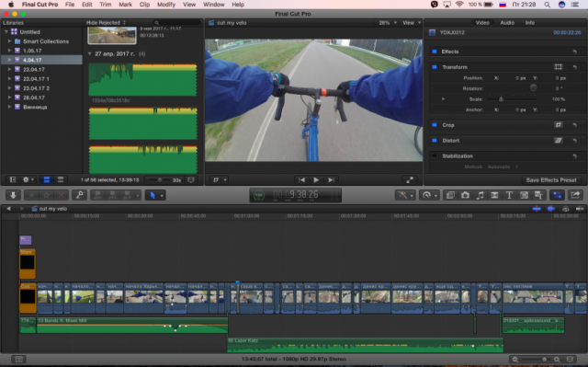The image size is (588, 367).
Task: Expand the 28.04.17 event
Action: pyautogui.click(x=9, y=97)
